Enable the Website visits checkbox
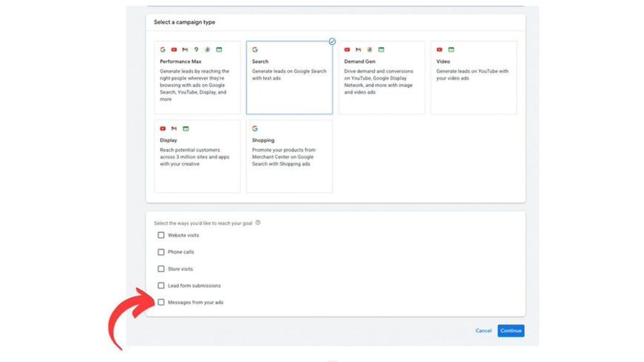This screenshot has width=644, height=362. coord(161,235)
